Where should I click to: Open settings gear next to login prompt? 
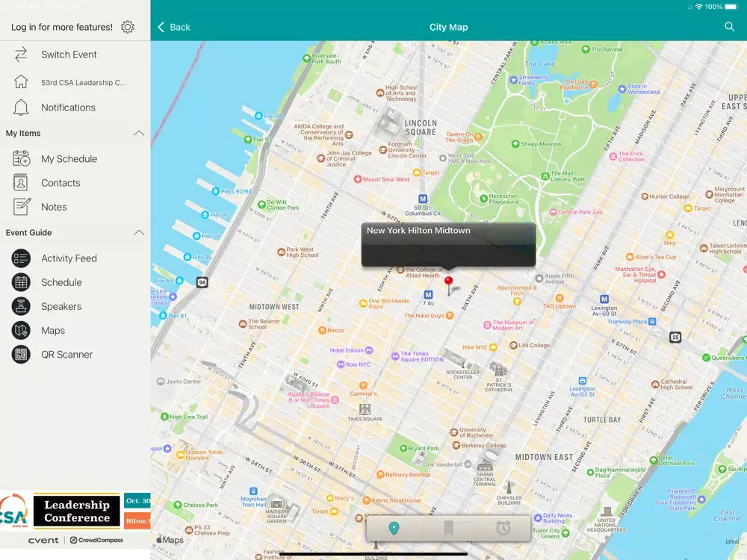pos(128,27)
